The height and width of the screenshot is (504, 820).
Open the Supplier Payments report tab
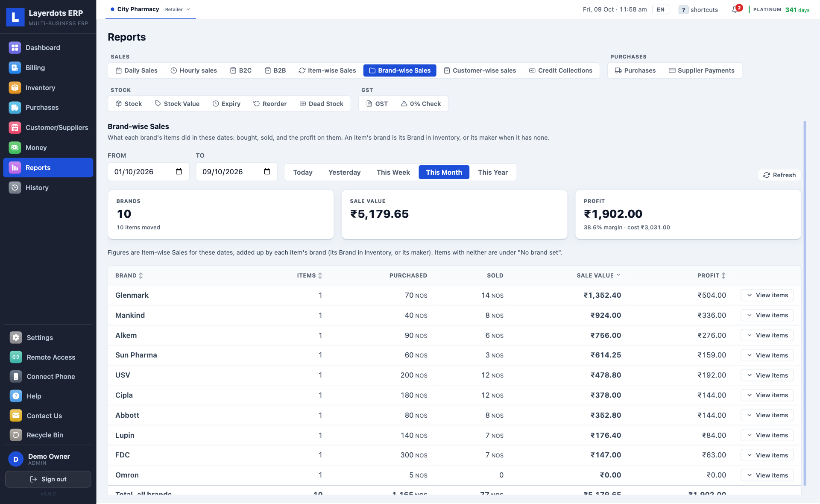point(701,70)
